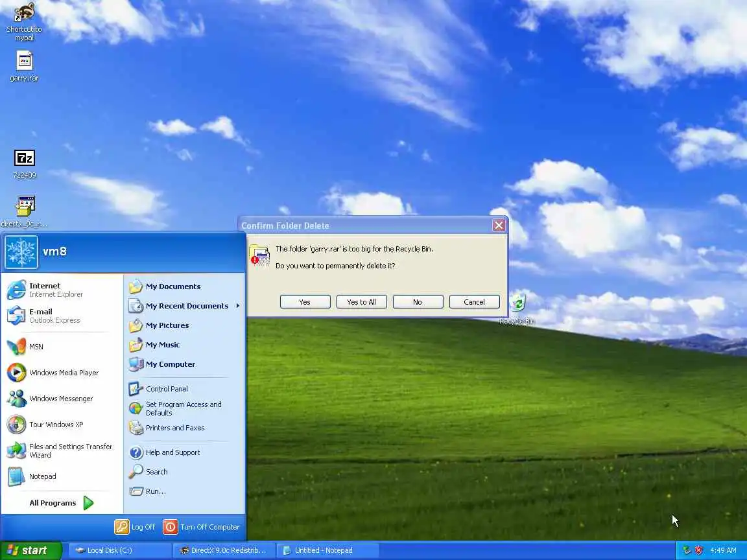The width and height of the screenshot is (747, 560).
Task: Click Yes to All in delete dialog
Action: pyautogui.click(x=361, y=302)
